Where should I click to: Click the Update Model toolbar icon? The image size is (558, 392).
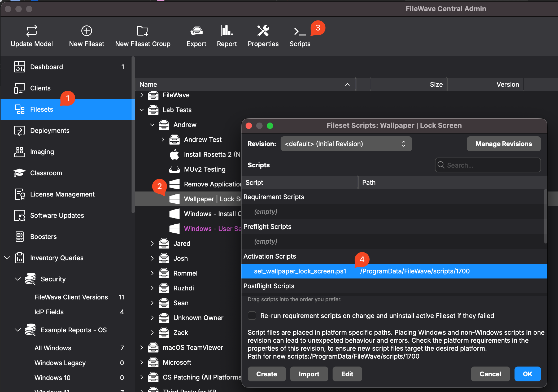[x=32, y=31]
